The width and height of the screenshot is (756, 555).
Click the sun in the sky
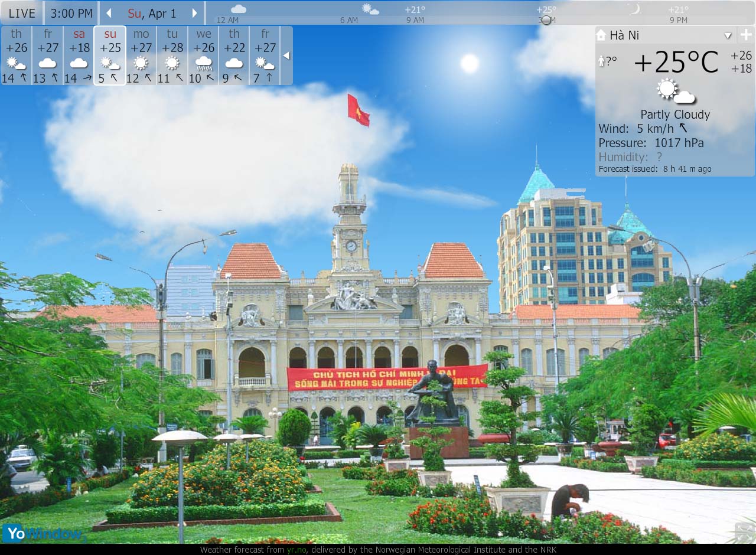470,63
